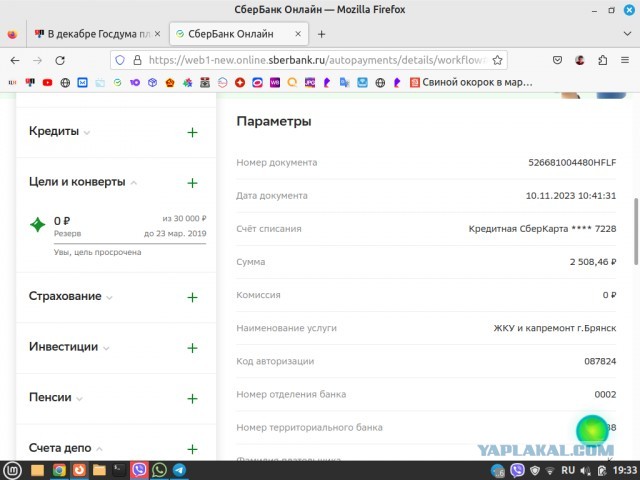Add a goal with Цели и конверты plus

tap(192, 183)
